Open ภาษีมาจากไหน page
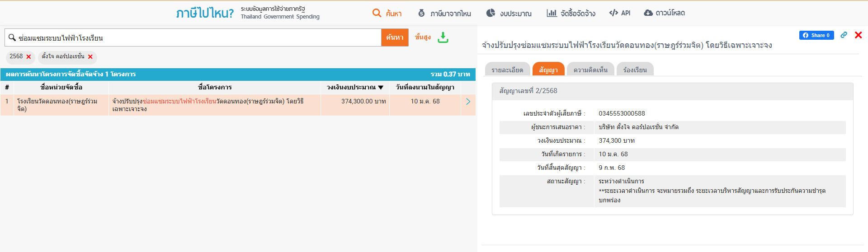 444,13
